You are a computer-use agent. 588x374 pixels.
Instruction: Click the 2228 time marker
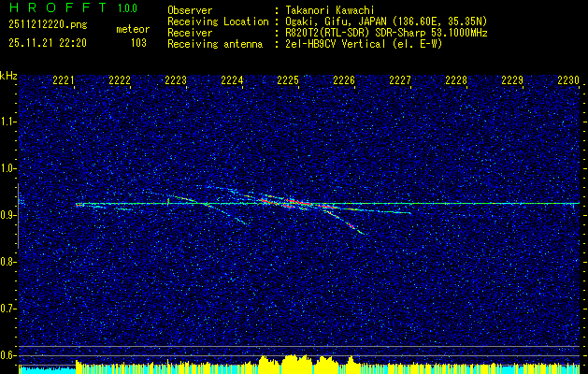(x=456, y=80)
